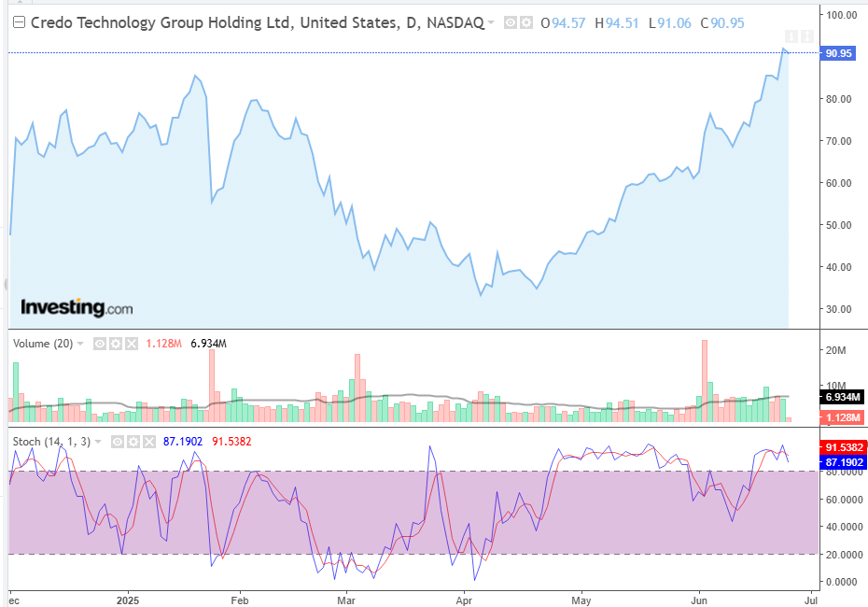Click the red 1.128M volume value
Screen dimensions: 868x607
[x=163, y=344]
